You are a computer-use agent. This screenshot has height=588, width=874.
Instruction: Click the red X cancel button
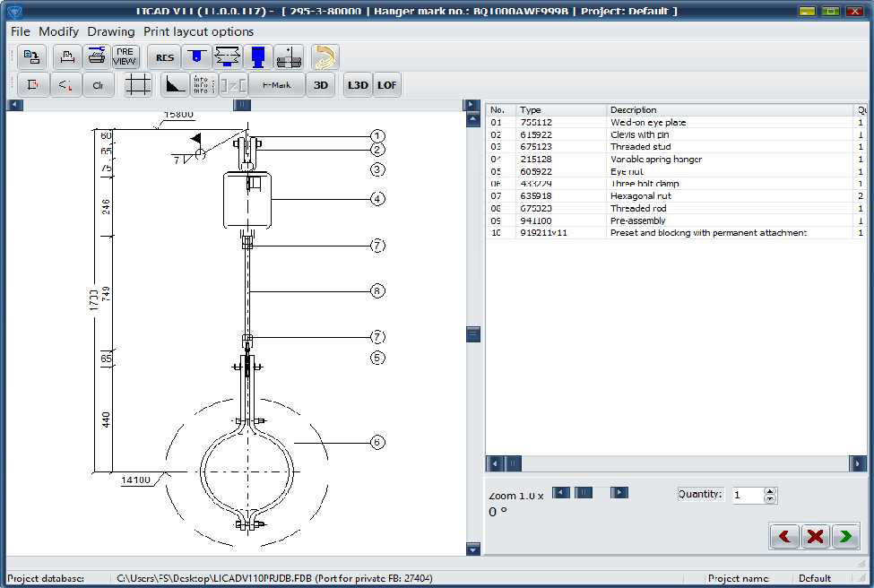click(815, 536)
